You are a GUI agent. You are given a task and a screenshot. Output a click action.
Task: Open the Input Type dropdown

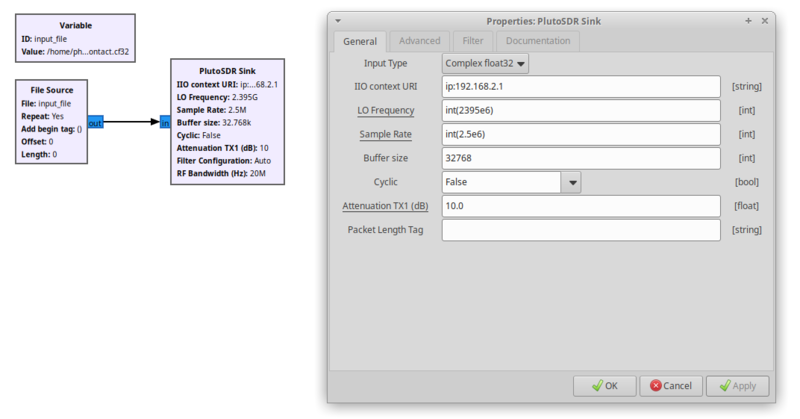tap(486, 63)
